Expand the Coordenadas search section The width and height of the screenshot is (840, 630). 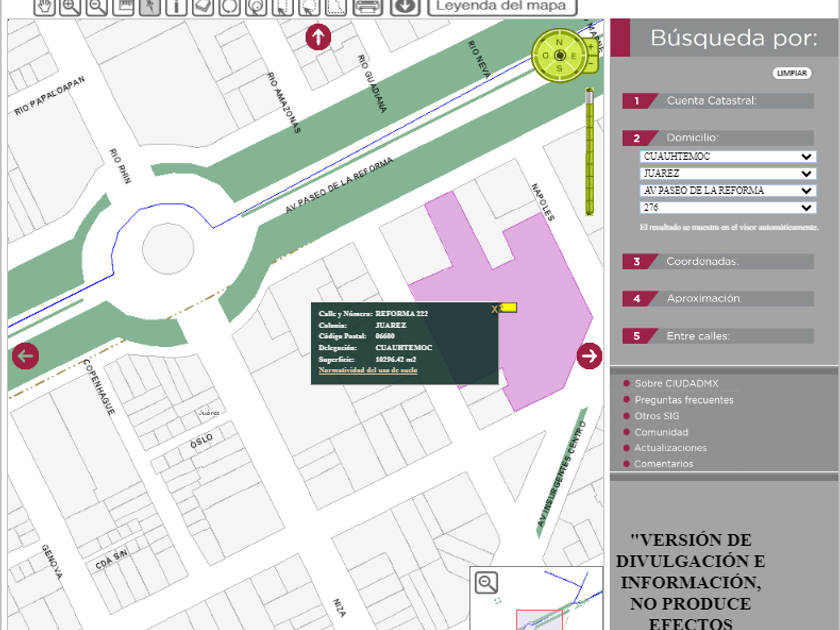[x=718, y=261]
